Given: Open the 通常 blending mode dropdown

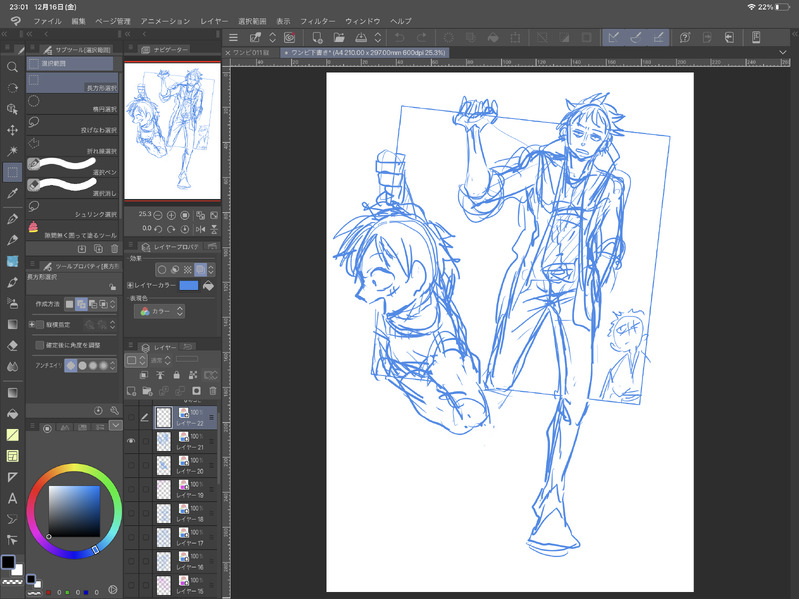Looking at the screenshot, I should 160,358.
